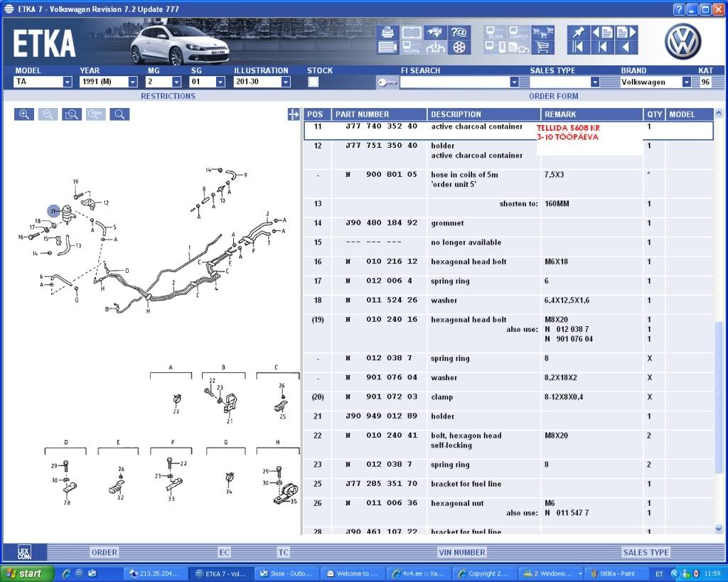Click the pushpin bookmark icon
This screenshot has height=582, width=728.
(x=579, y=33)
